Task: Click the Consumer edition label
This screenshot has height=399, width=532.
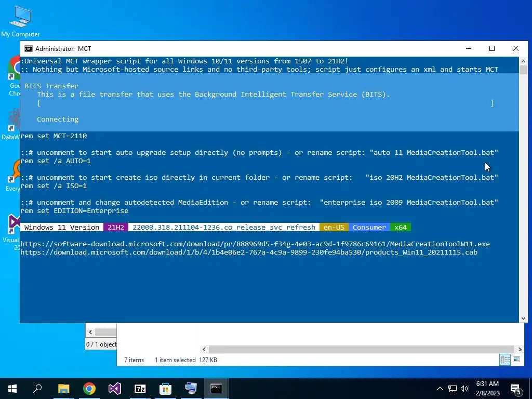Action: [x=369, y=228]
